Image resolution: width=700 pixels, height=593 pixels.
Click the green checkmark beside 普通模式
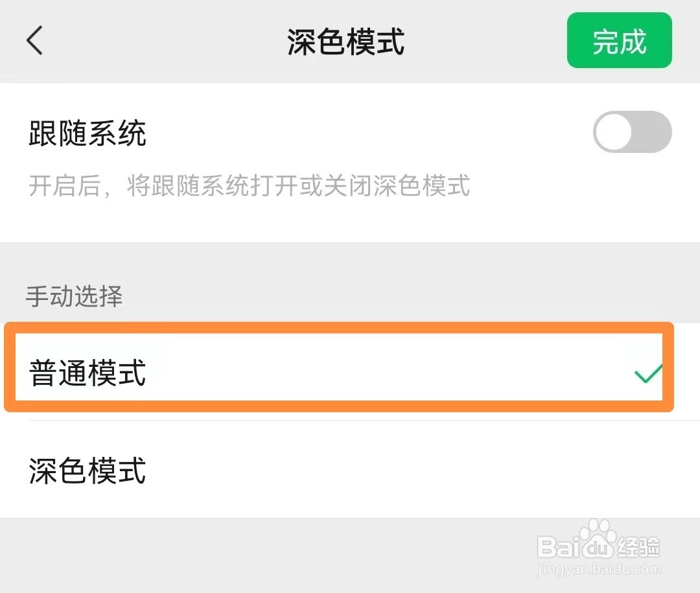click(x=648, y=373)
